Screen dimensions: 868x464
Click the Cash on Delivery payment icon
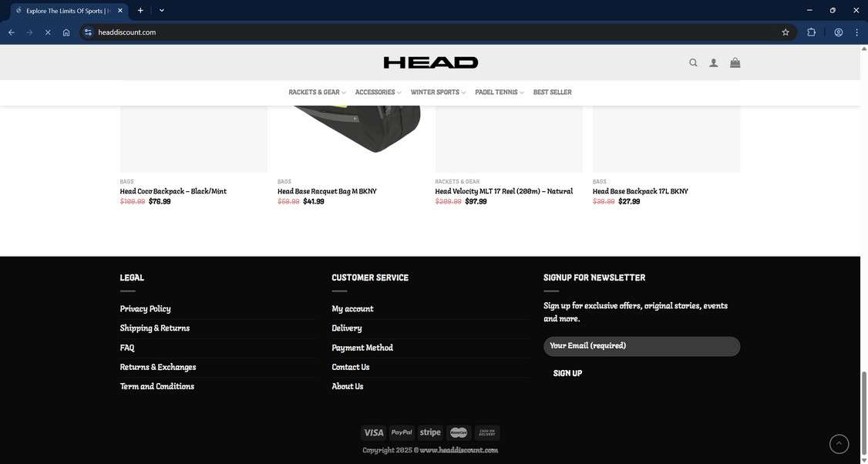(487, 432)
